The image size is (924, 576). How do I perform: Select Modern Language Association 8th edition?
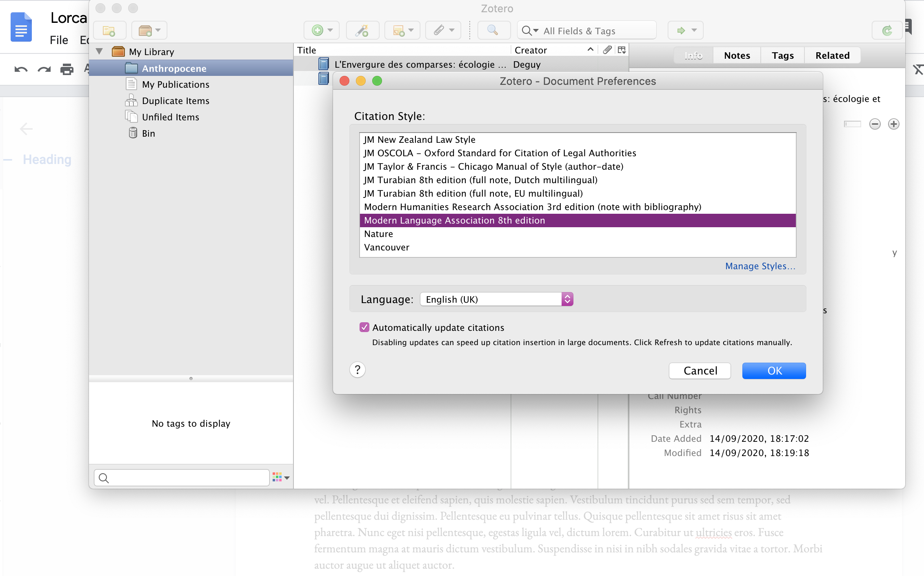click(x=577, y=220)
